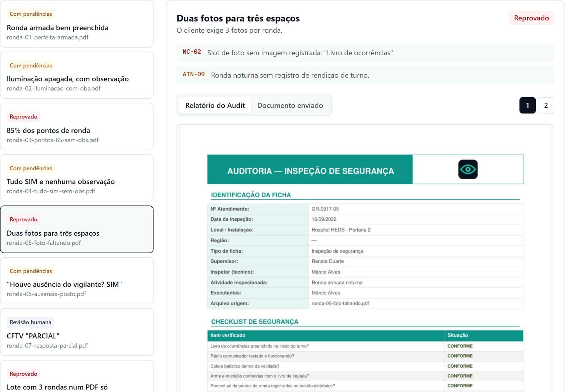565x392 pixels.
Task: Open the Documento enviado tab
Action: coord(290,105)
